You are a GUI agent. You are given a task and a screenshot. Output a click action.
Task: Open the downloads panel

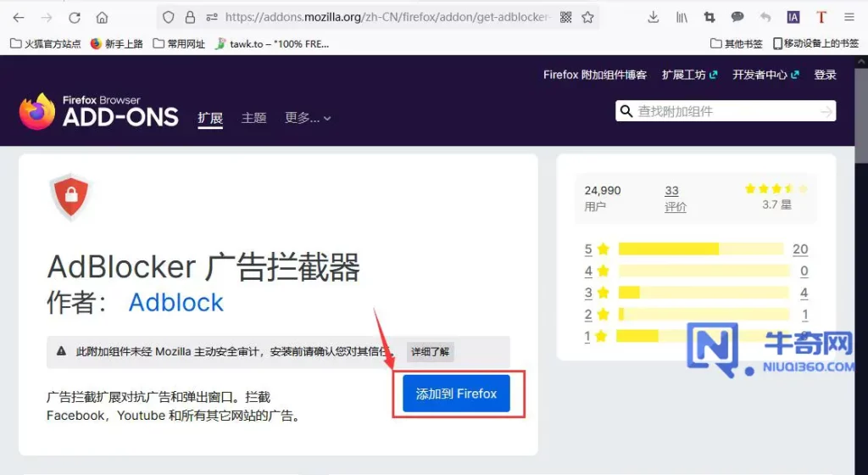point(654,17)
